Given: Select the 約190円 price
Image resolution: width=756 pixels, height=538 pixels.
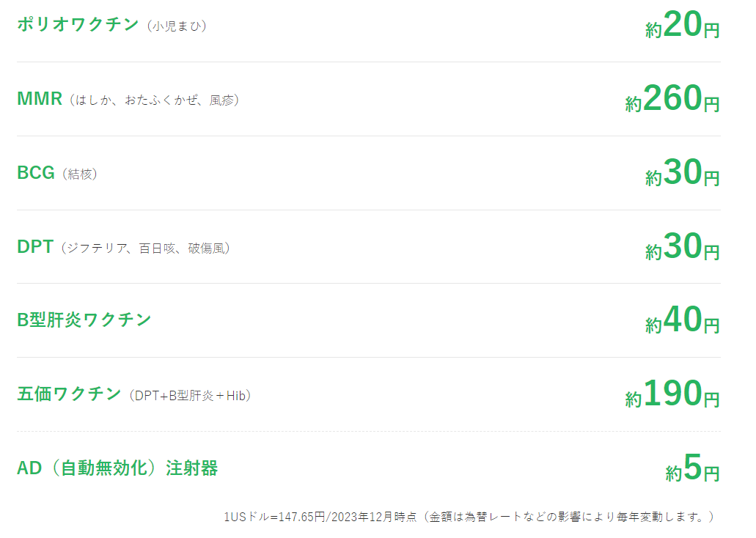Looking at the screenshot, I should [672, 394].
